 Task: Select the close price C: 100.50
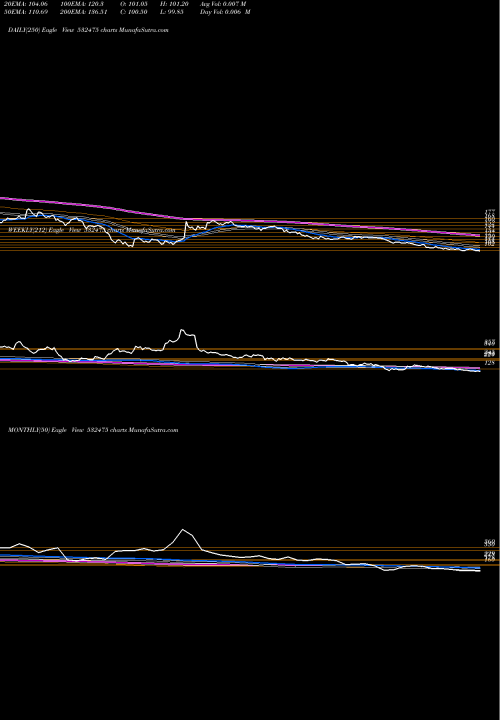click(x=134, y=12)
